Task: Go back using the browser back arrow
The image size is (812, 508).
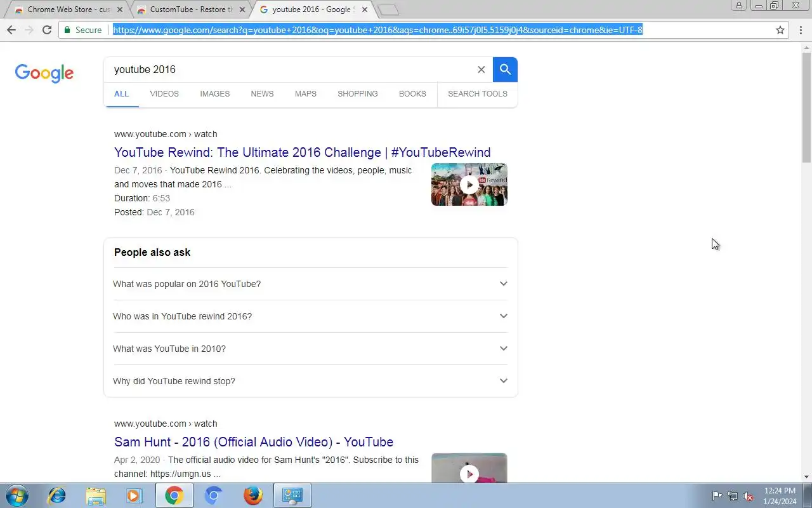Action: (11, 30)
